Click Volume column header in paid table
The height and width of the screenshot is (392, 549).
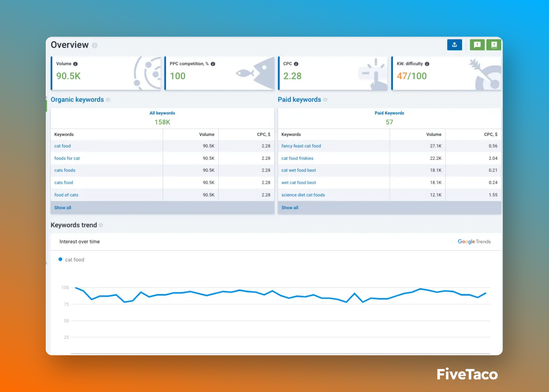(434, 134)
